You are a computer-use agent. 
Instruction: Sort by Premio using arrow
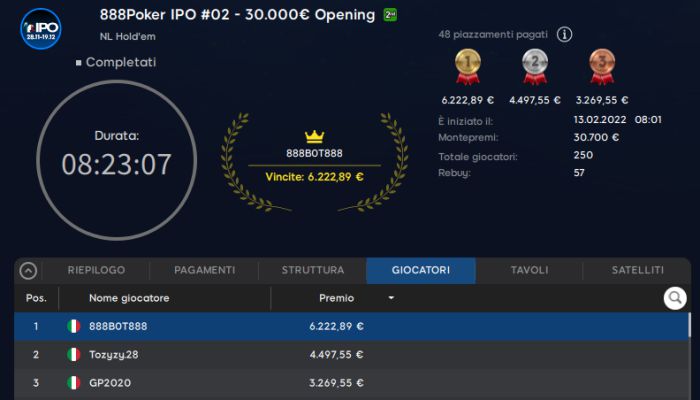(x=391, y=298)
